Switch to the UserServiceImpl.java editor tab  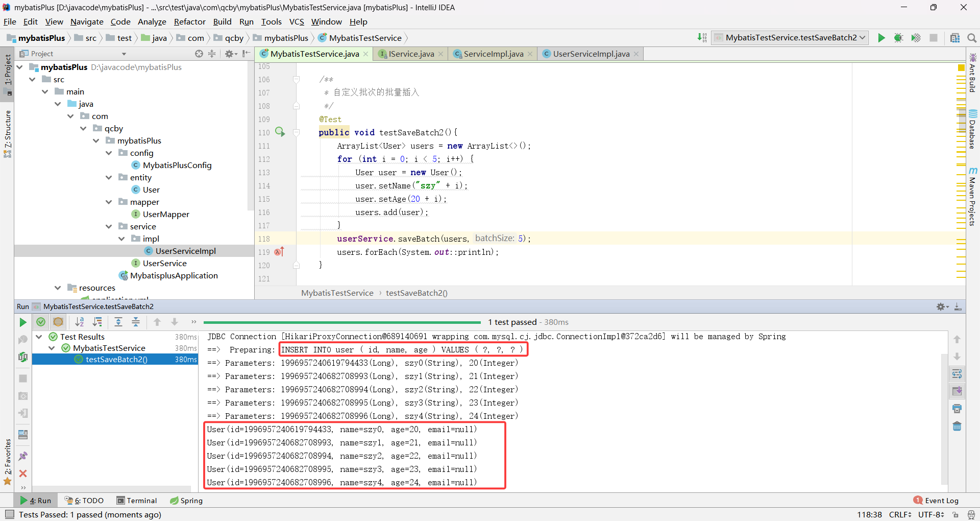591,54
